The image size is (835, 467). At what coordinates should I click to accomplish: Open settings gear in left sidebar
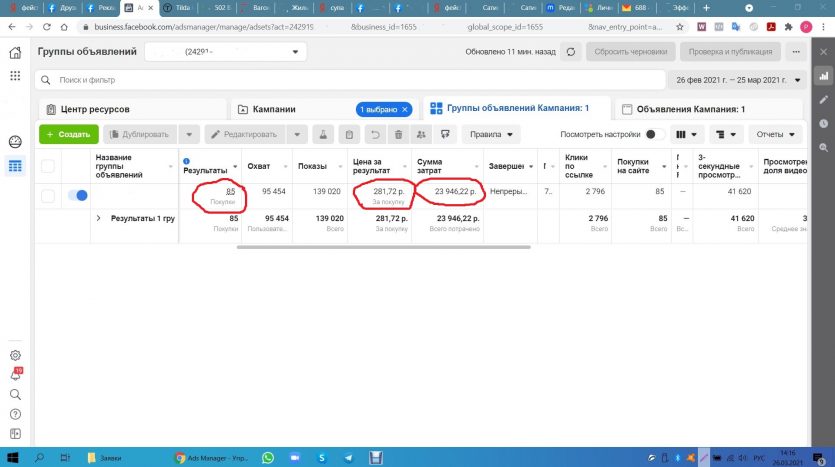[x=15, y=355]
